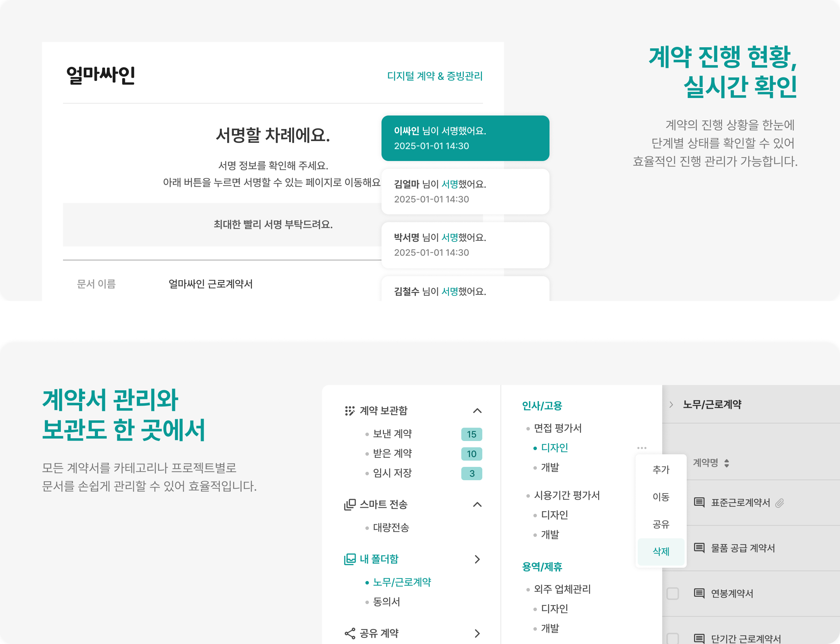
Task: Select 삭제 from the context menu
Action: point(660,552)
